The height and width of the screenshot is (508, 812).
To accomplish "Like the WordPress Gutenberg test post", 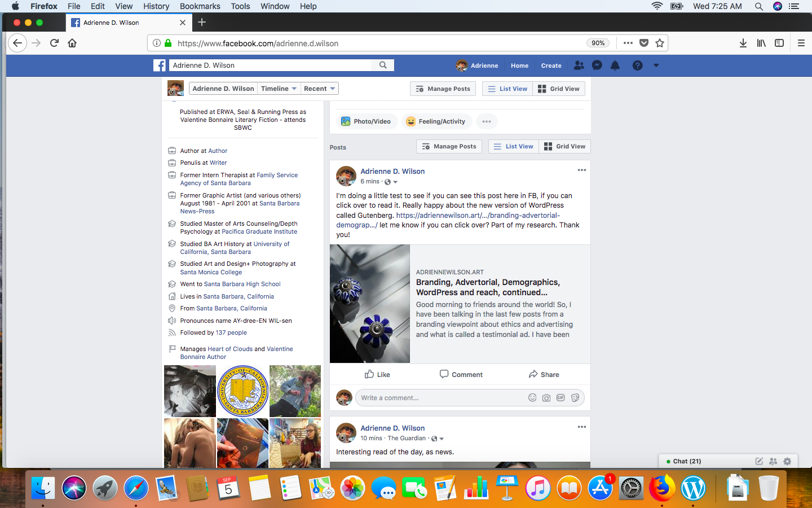I will click(x=377, y=374).
